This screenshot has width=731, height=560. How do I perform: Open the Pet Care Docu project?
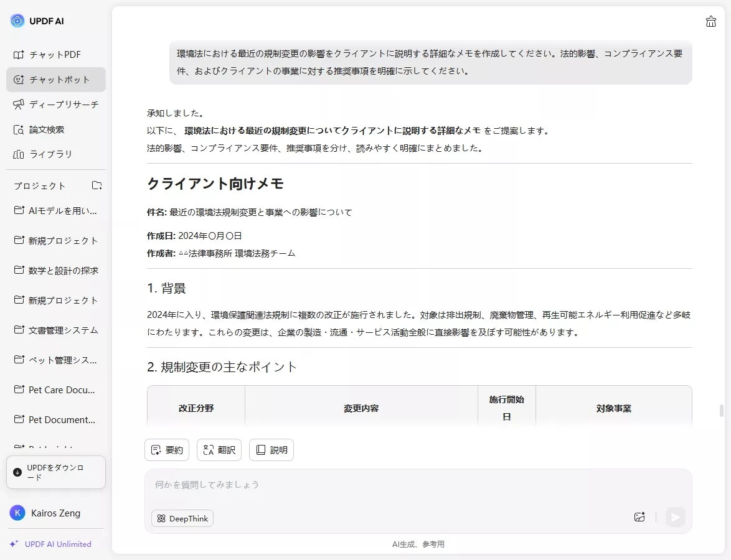click(x=56, y=390)
